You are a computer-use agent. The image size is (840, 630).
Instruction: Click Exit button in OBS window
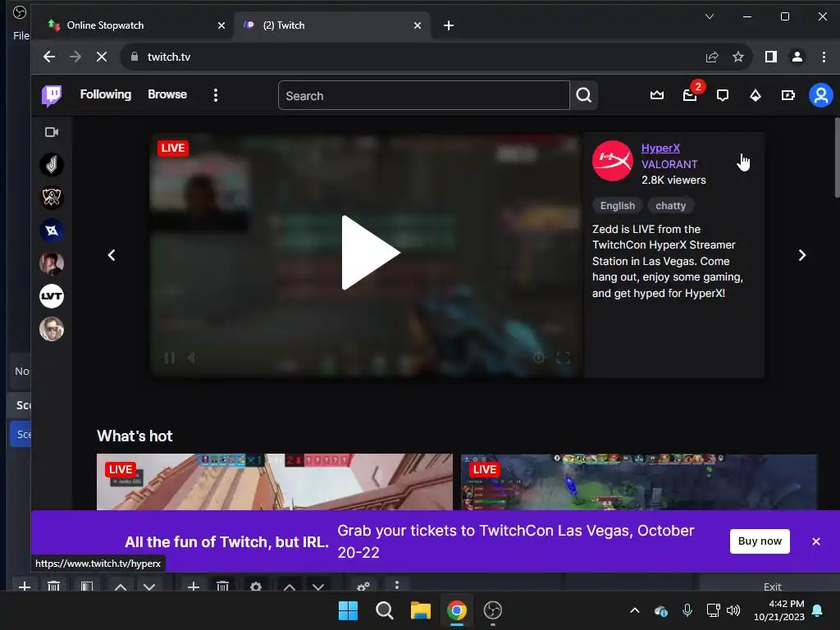(772, 586)
